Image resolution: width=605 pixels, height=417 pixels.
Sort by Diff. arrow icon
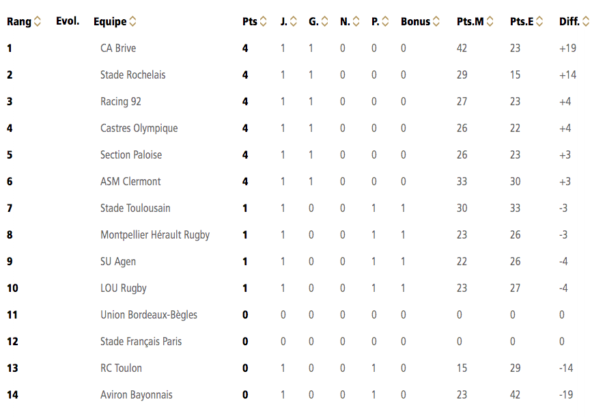click(586, 22)
